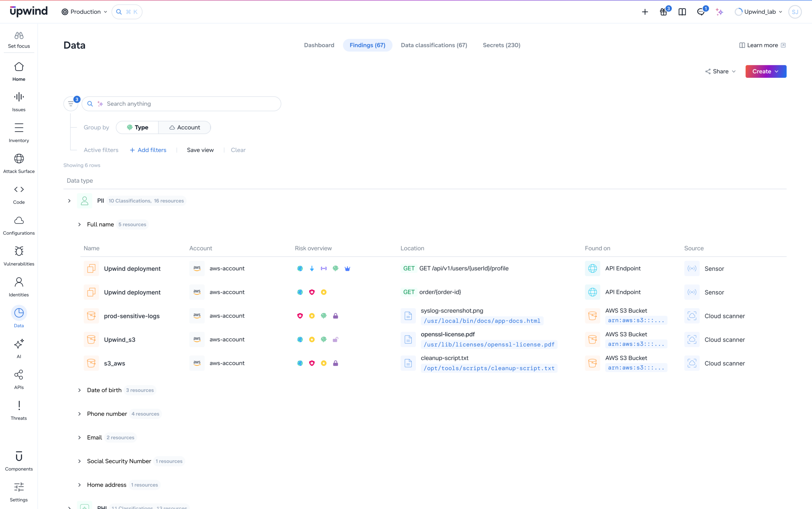This screenshot has width=812, height=509.
Task: Open Settings sliders icon
Action: click(19, 487)
